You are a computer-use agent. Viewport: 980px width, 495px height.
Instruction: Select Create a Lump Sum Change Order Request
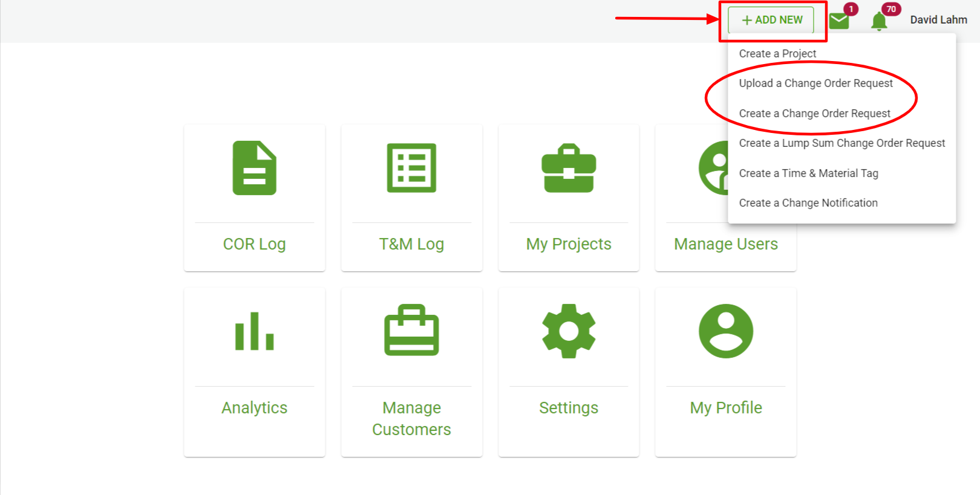pyautogui.click(x=841, y=143)
